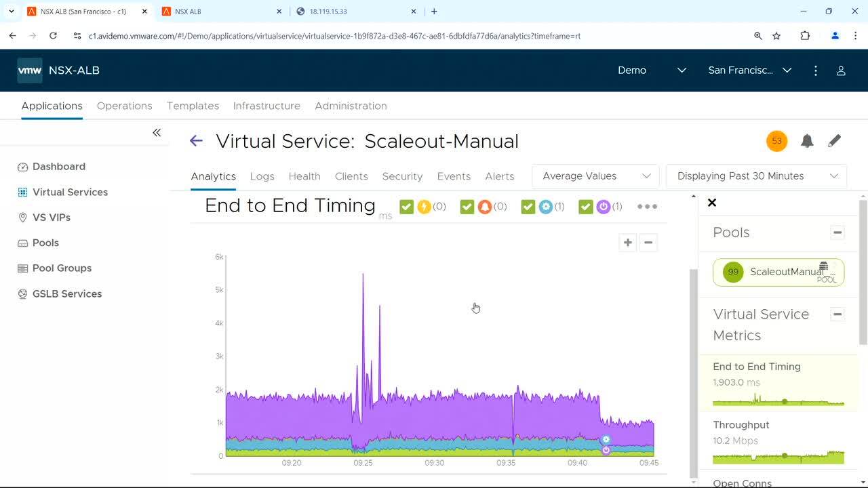Zoom in the chart with plus button

point(628,243)
